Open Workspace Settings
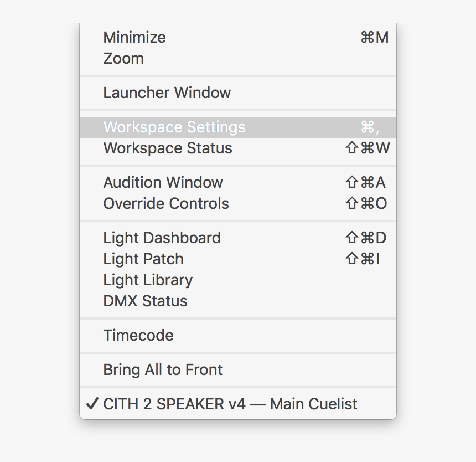The image size is (476, 462). (x=174, y=127)
